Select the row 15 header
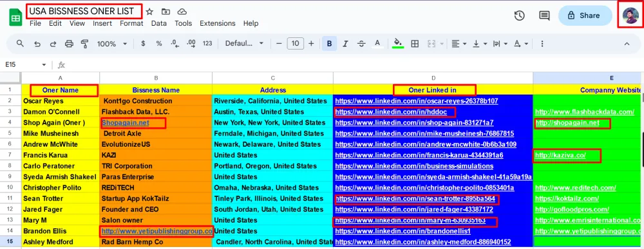 coord(11,242)
